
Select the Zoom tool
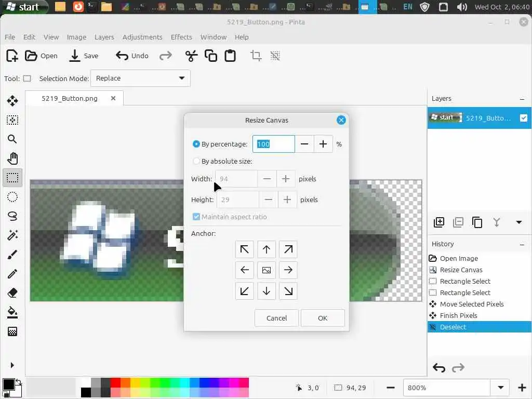[12, 139]
